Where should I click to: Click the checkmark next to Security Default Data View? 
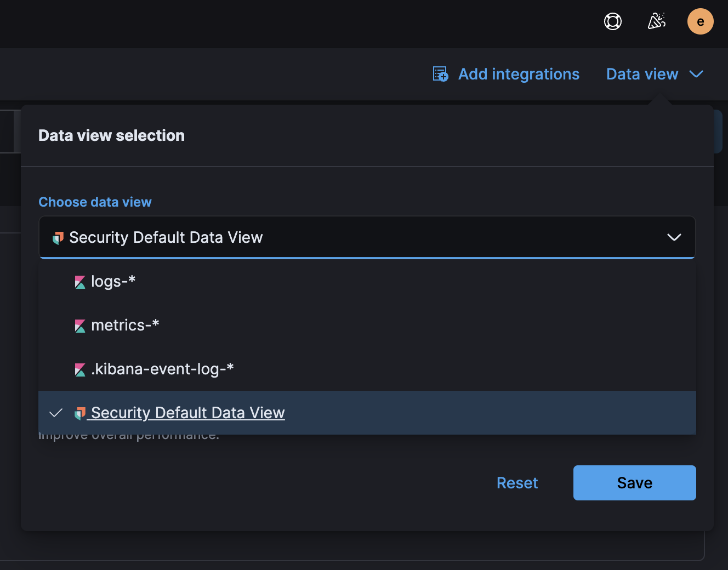point(55,413)
